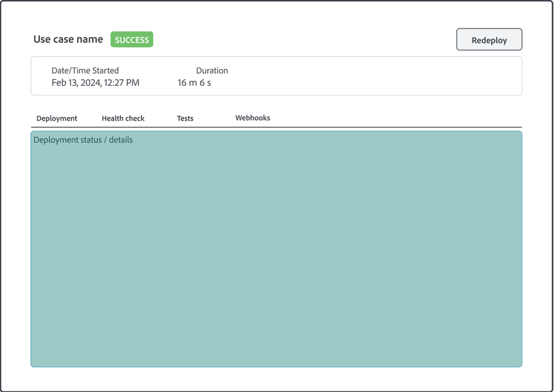Open the Health check tab

tap(123, 118)
